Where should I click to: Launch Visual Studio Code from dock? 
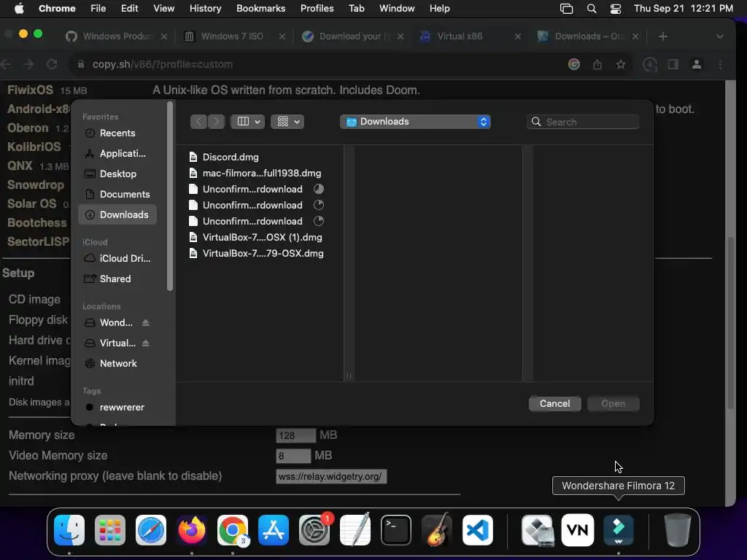tap(478, 530)
